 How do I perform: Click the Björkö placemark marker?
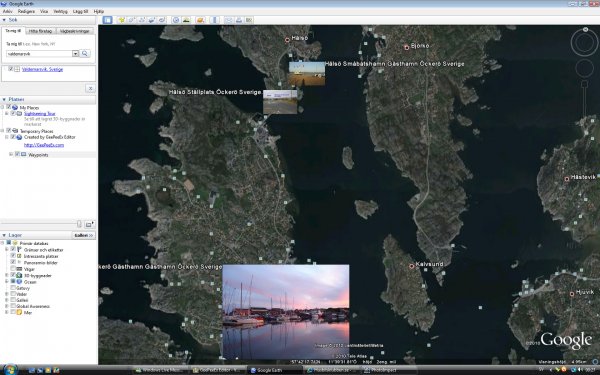click(407, 47)
